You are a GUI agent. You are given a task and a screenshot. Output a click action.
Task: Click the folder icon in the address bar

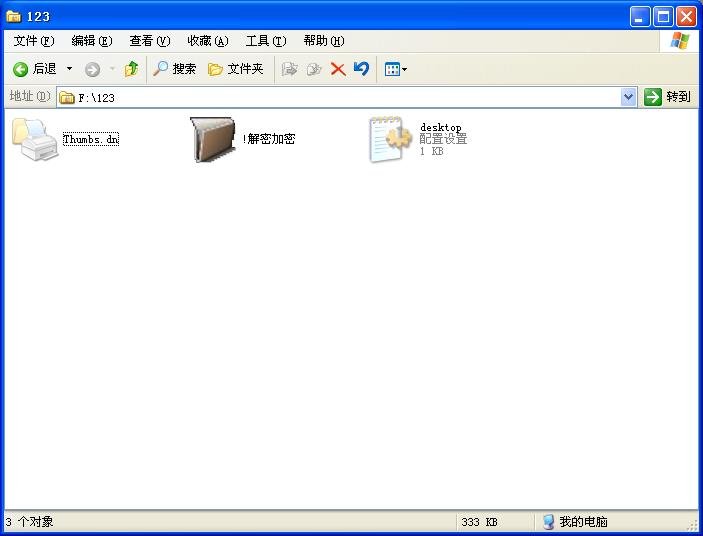67,97
